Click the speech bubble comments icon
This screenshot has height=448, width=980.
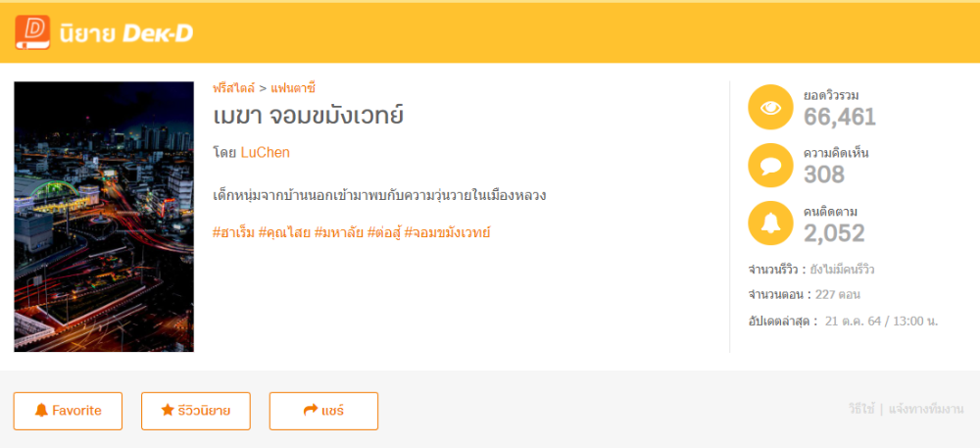tap(770, 165)
